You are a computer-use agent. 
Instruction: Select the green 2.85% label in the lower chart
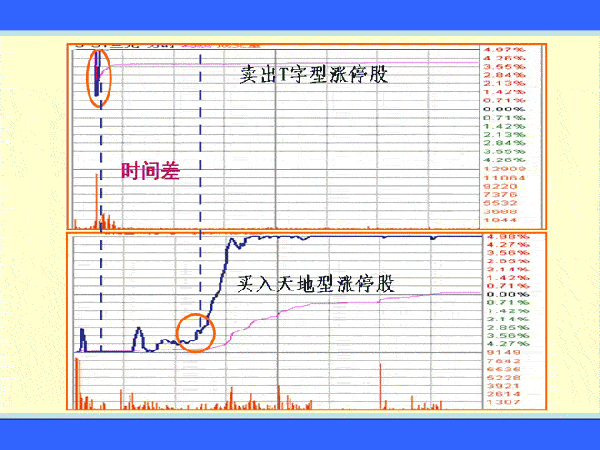(x=508, y=328)
